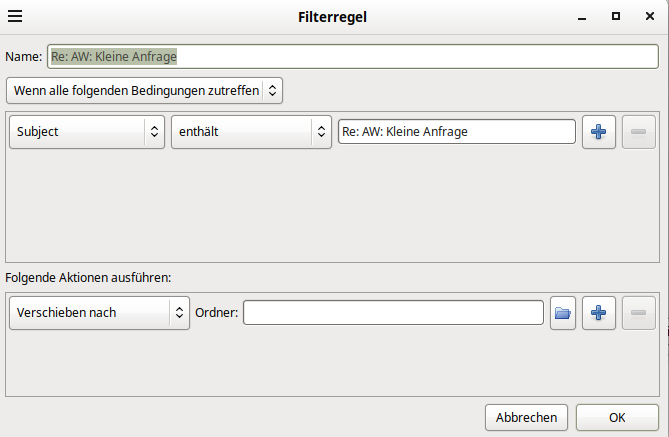
Task: Maximize the Filterregel dialog window
Action: coord(616,16)
